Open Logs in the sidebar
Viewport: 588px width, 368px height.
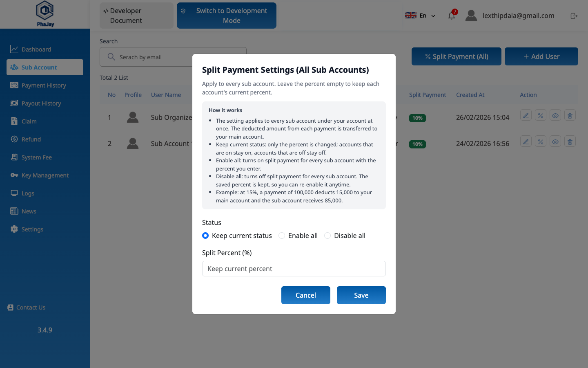(45, 193)
